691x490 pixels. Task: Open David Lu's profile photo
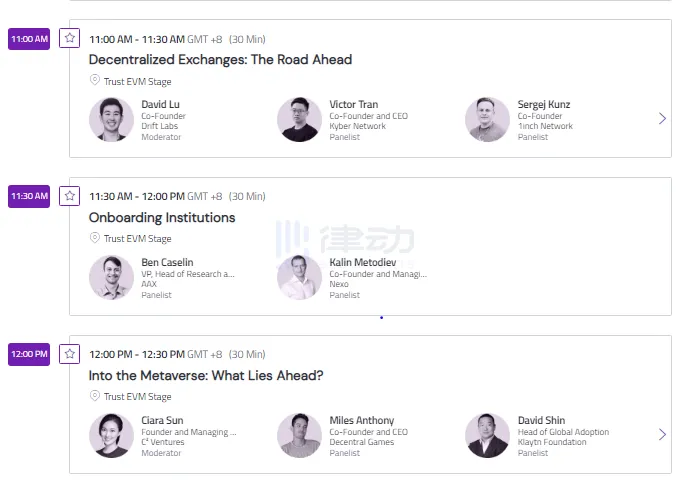111,120
